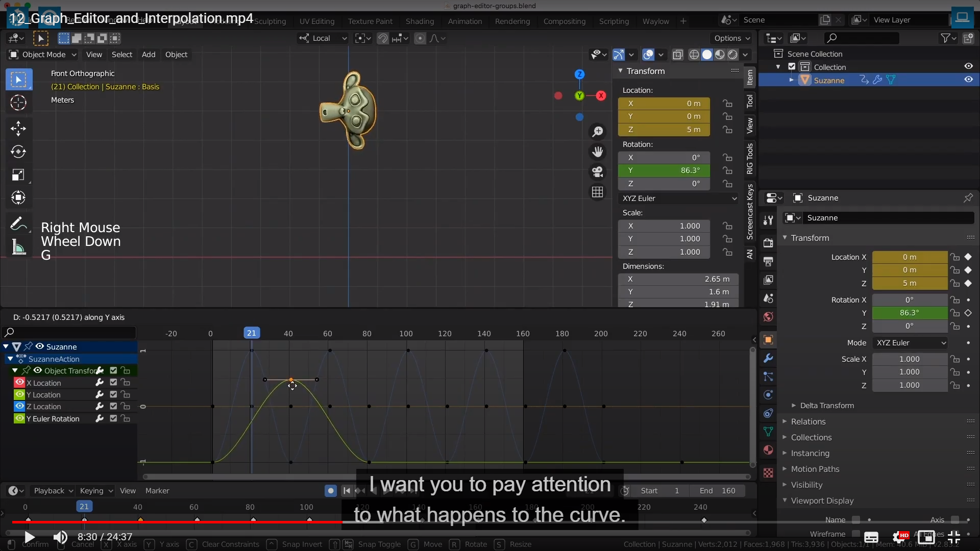Open the Object Mode dropdown

coord(43,55)
